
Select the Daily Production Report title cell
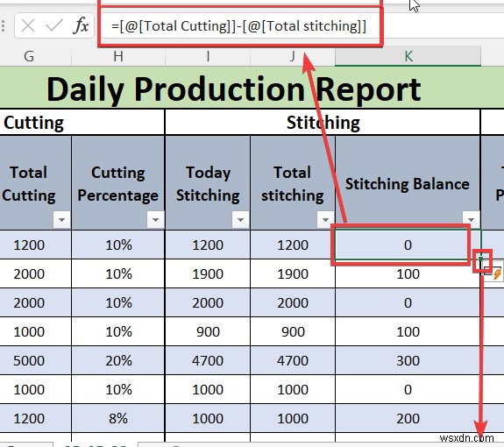coord(234,88)
